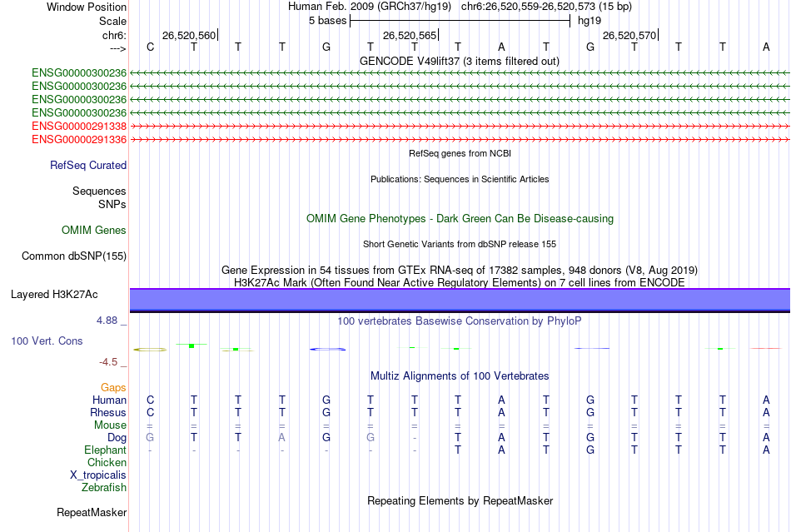The width and height of the screenshot is (791, 532).
Task: Click the C base in the top sequence ruler
Action: click(151, 47)
